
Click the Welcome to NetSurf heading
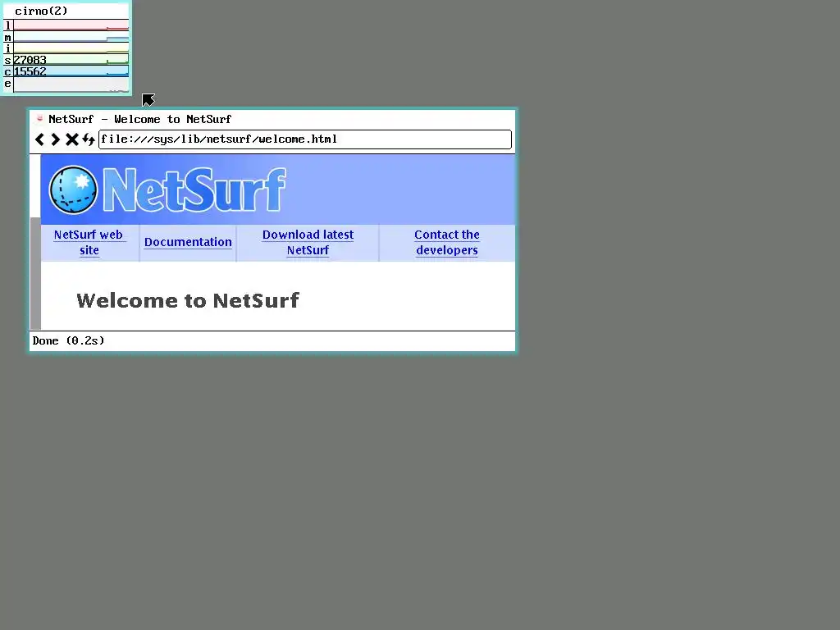(x=188, y=300)
